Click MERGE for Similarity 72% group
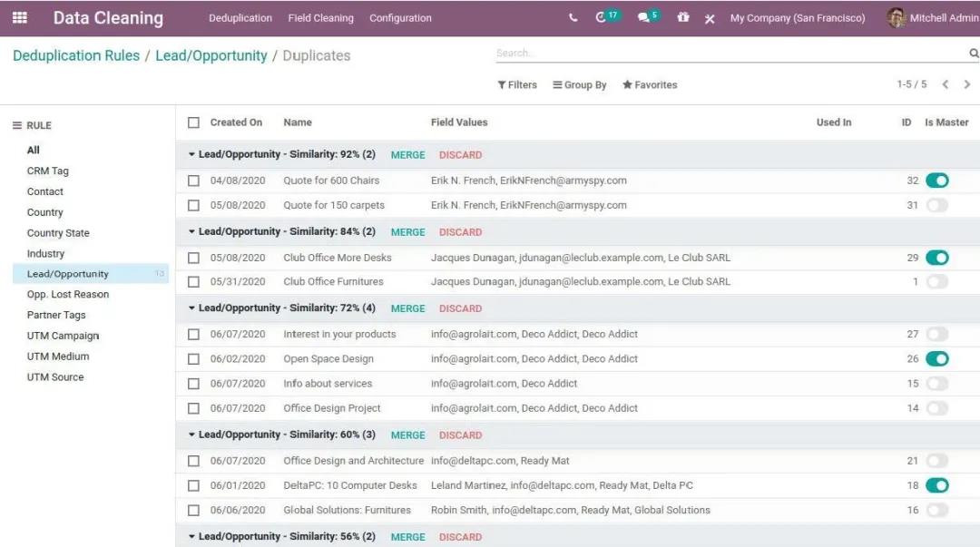The height and width of the screenshot is (547, 980). (407, 308)
